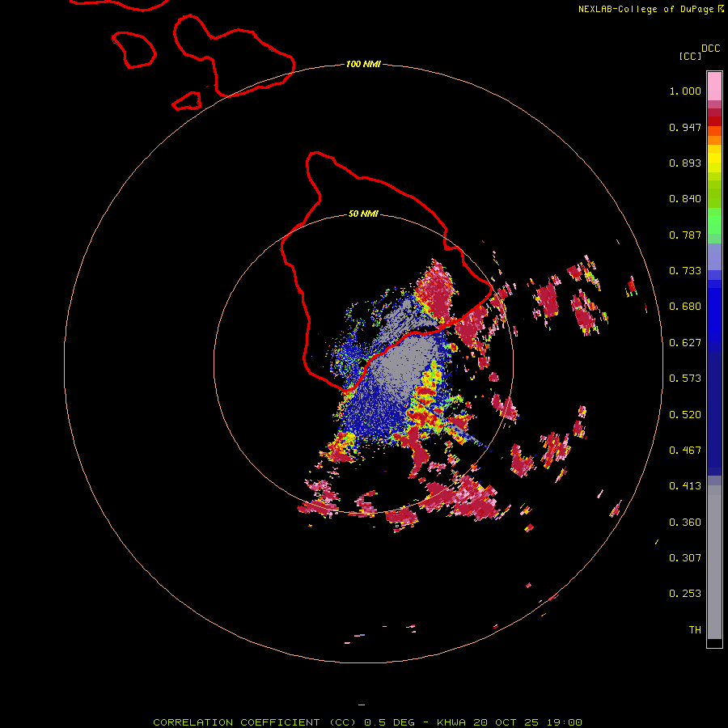
Task: Click the 0.413 value on the color scale
Action: (x=685, y=486)
